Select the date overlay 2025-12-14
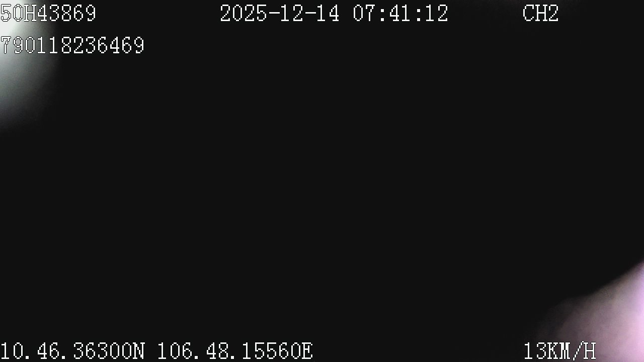The width and height of the screenshot is (644, 362). [280, 14]
